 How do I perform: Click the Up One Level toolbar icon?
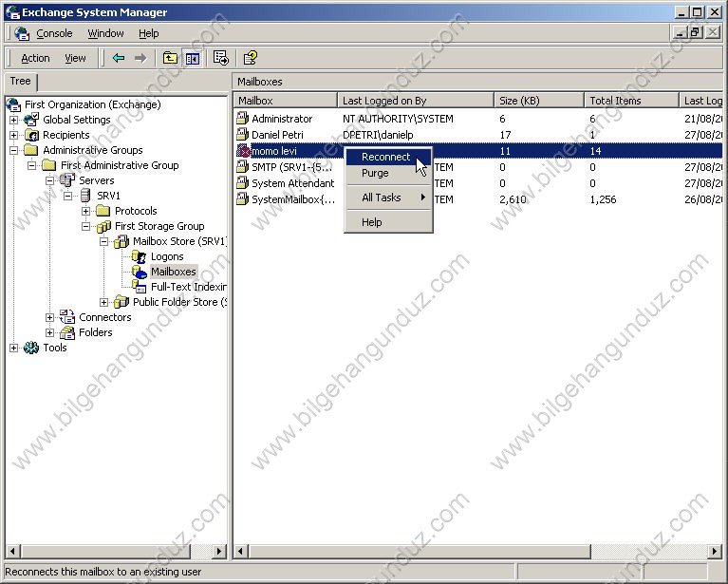coord(170,58)
